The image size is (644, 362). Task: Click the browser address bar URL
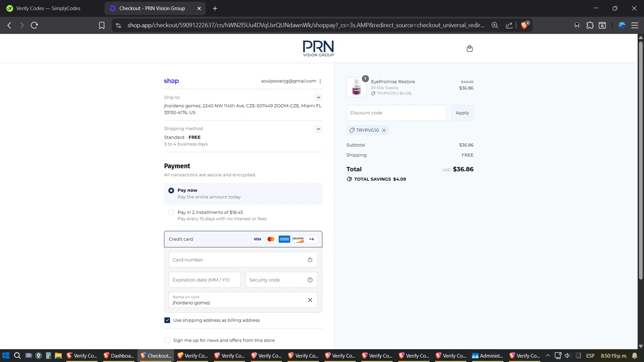[306, 25]
